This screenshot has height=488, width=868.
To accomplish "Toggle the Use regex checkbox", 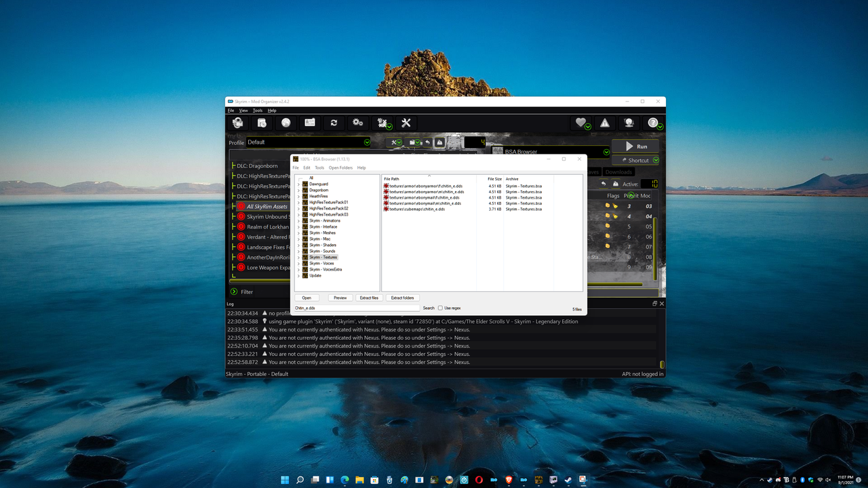I will click(x=440, y=308).
